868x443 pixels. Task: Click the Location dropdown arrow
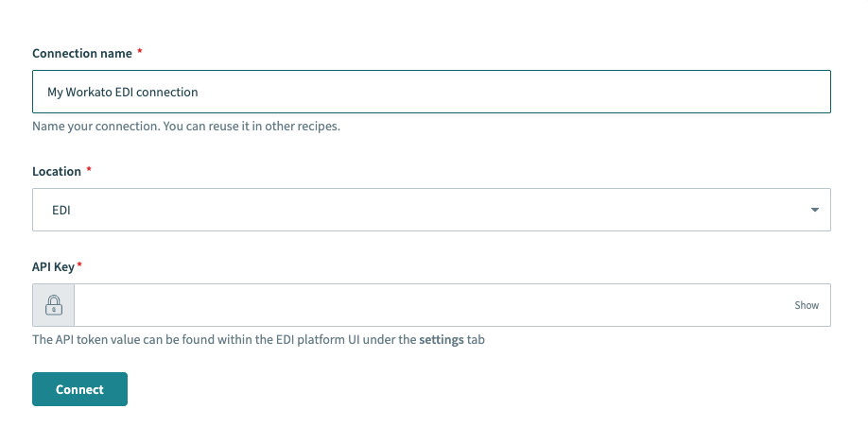[814, 210]
